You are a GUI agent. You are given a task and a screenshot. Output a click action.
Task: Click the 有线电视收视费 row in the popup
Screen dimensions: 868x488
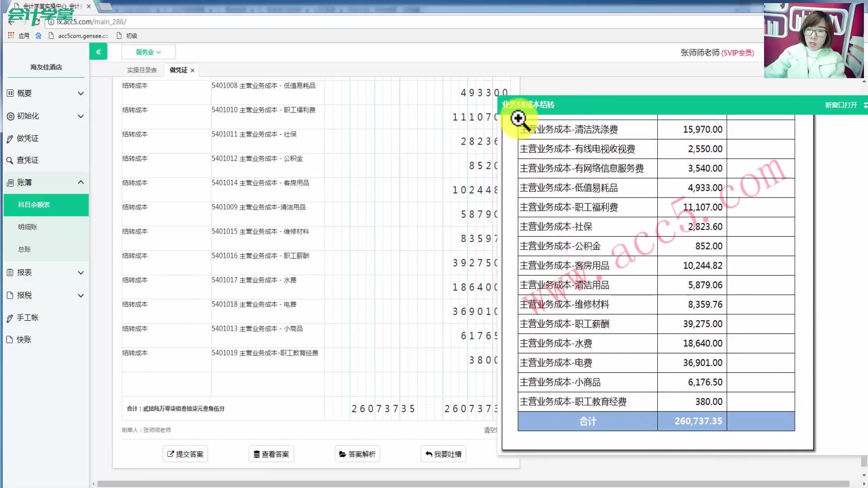coord(656,149)
